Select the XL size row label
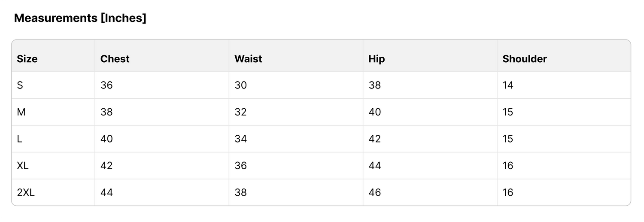This screenshot has width=644, height=222. point(23,165)
